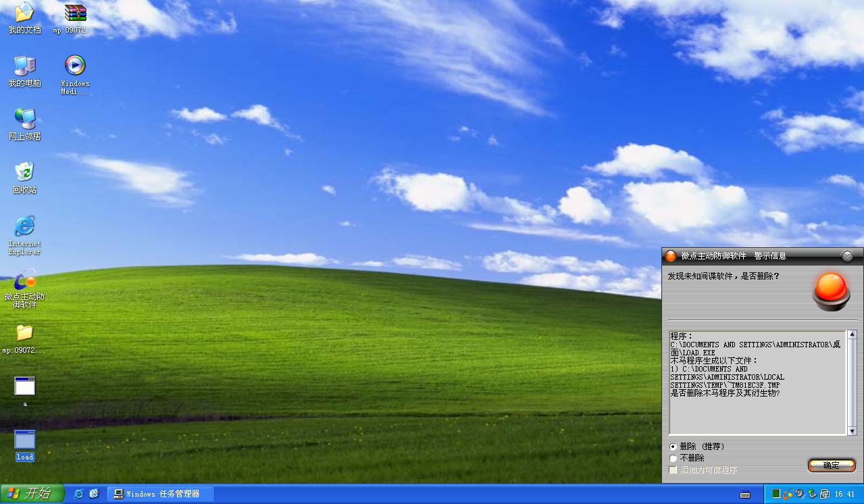This screenshot has width=864, height=504.
Task: Select the load program icon on desktop
Action: 25,445
